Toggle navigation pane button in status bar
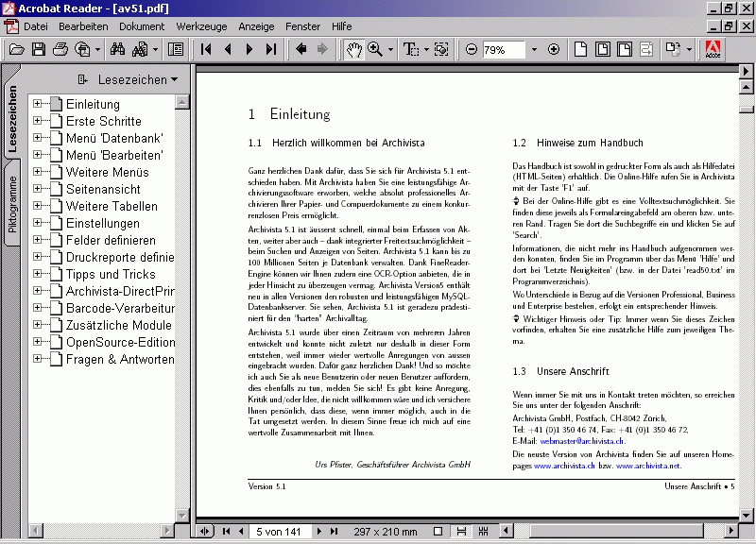Image resolution: width=756 pixels, height=544 pixels. pos(205,531)
